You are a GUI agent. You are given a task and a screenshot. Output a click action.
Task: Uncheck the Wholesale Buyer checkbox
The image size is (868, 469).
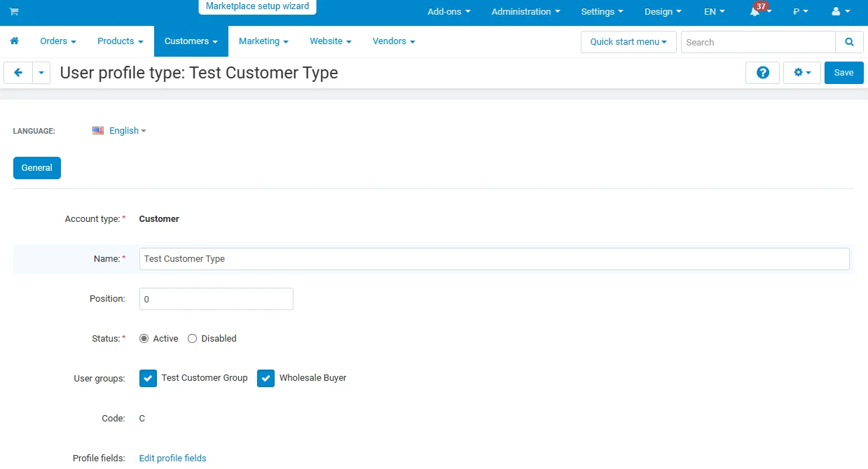pyautogui.click(x=266, y=378)
